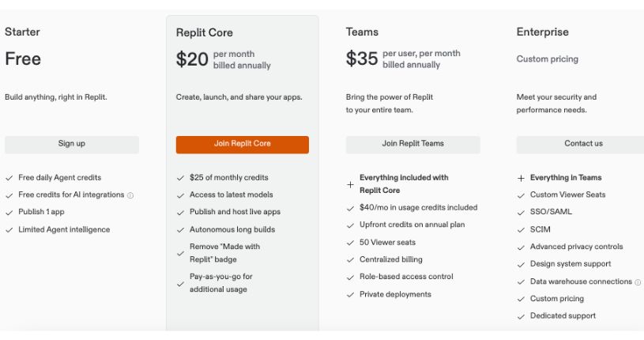Click the Contact us button

click(582, 144)
